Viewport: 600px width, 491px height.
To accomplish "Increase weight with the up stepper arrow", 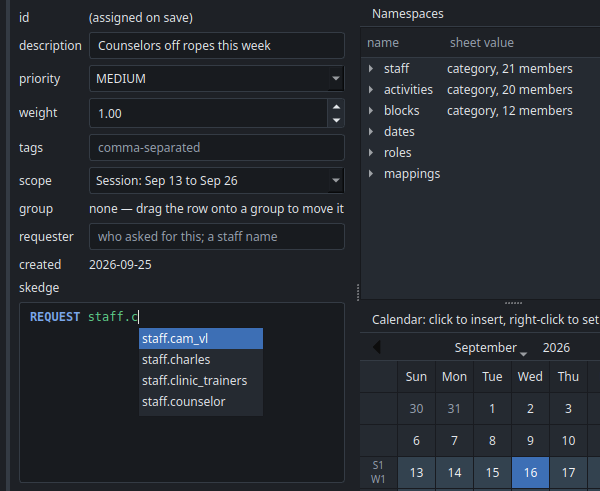I will [336, 107].
